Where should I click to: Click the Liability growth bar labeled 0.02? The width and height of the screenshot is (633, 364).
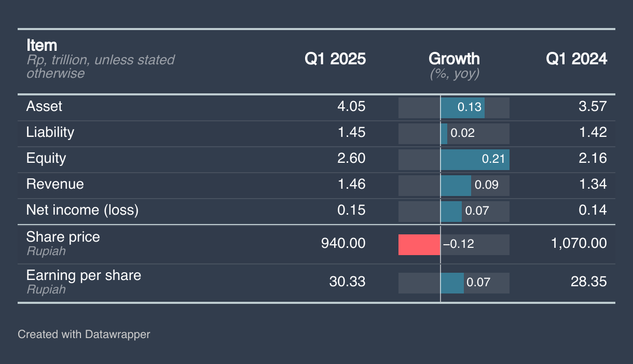(x=444, y=134)
